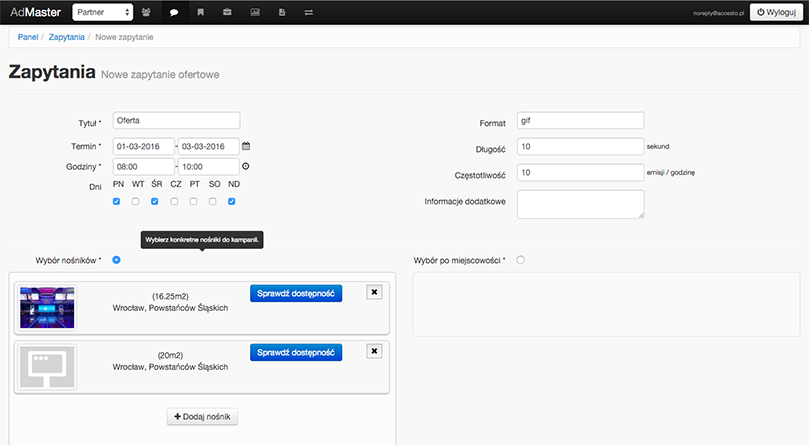Go to Panel breadcrumb link
Screen dimensions: 809x445
click(28, 37)
